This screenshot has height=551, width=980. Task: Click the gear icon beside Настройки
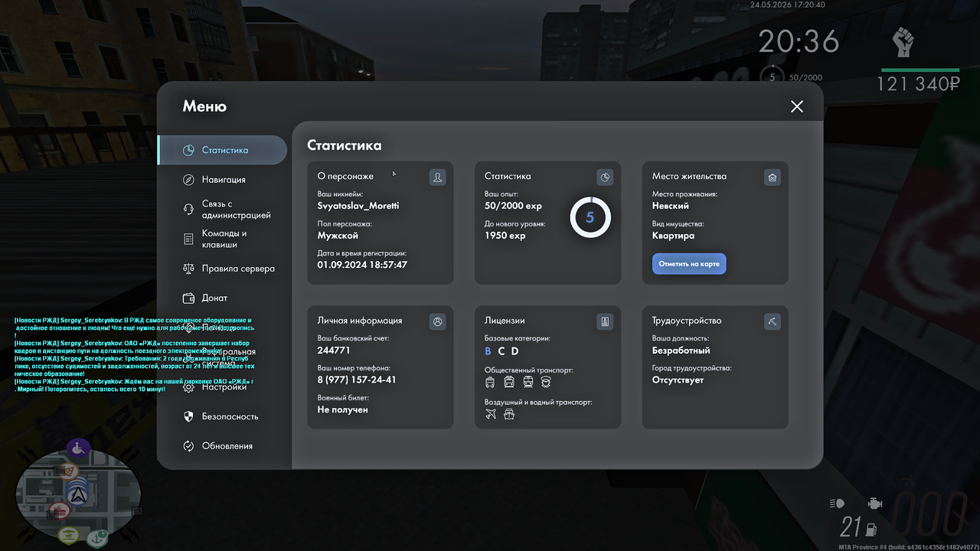188,387
